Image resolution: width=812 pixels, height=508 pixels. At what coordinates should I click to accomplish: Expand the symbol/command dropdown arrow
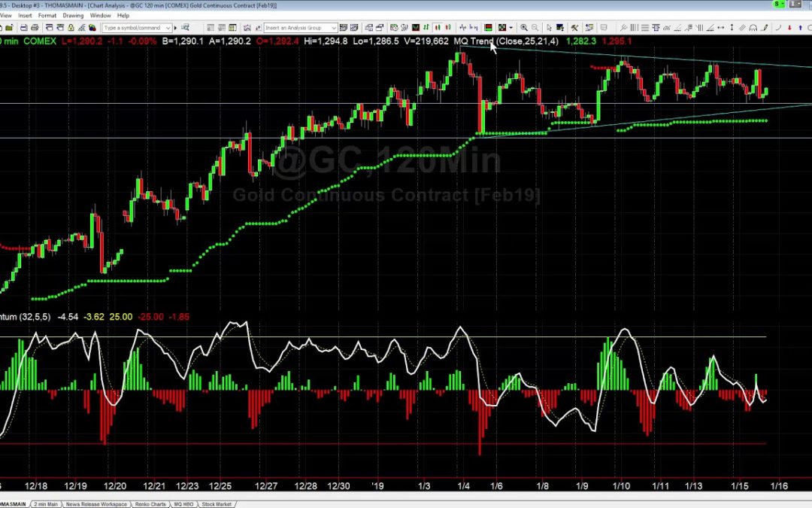pyautogui.click(x=168, y=28)
